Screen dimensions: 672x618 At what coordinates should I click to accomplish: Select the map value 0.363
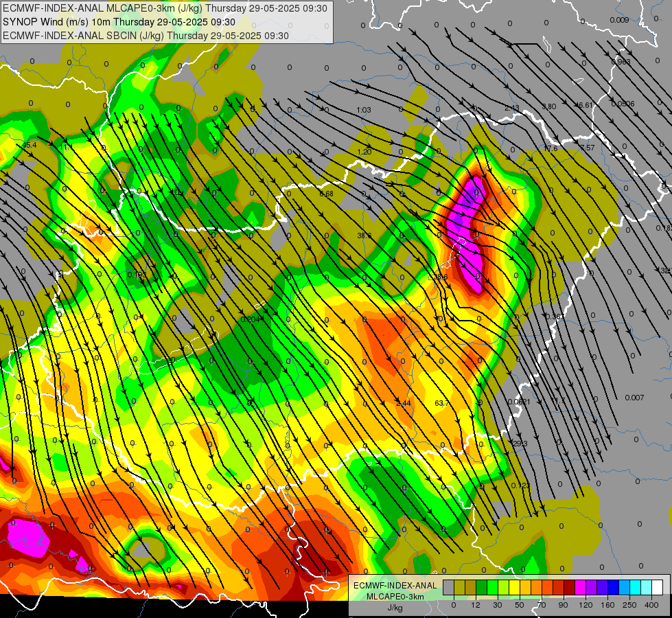pyautogui.click(x=556, y=317)
